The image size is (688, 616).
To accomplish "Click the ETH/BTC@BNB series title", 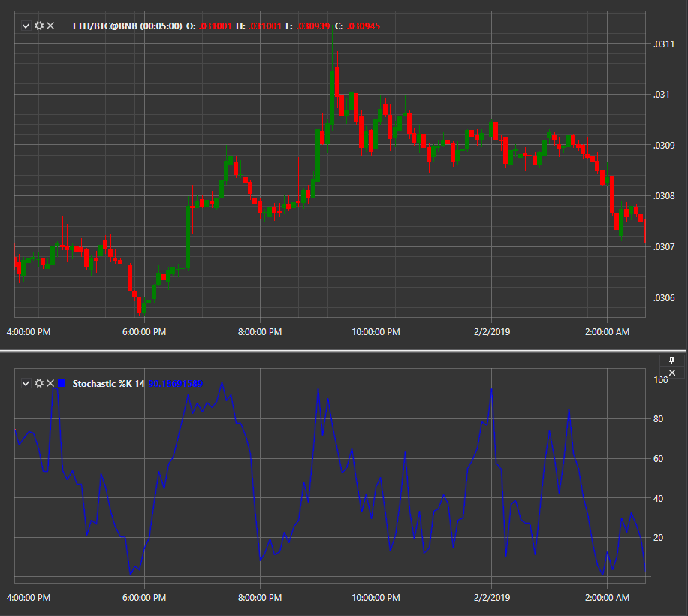I will [127, 26].
